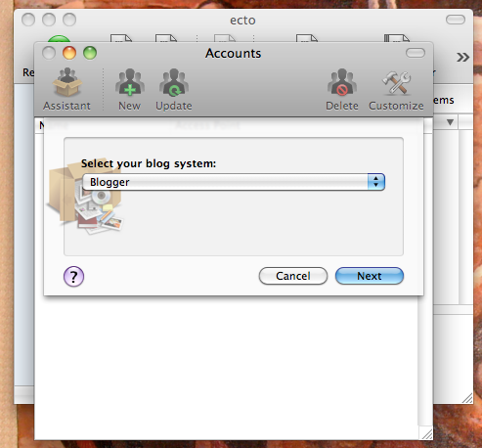Click the Accounts window resize handle
Screen dimensions: 482x448
click(x=427, y=434)
